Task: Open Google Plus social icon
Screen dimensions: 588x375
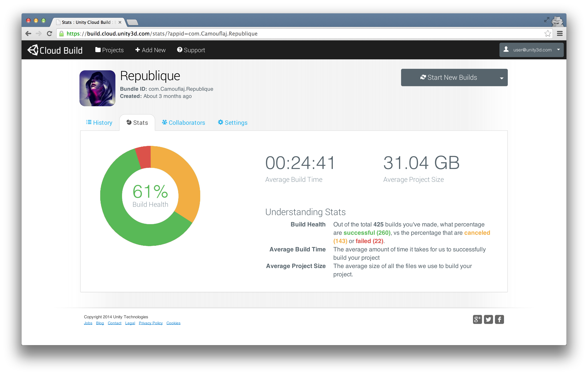Action: click(x=477, y=319)
